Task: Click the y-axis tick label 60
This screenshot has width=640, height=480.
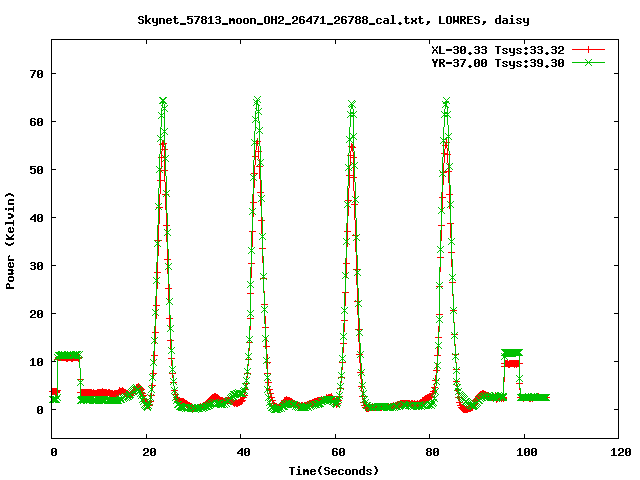Action: point(36,122)
